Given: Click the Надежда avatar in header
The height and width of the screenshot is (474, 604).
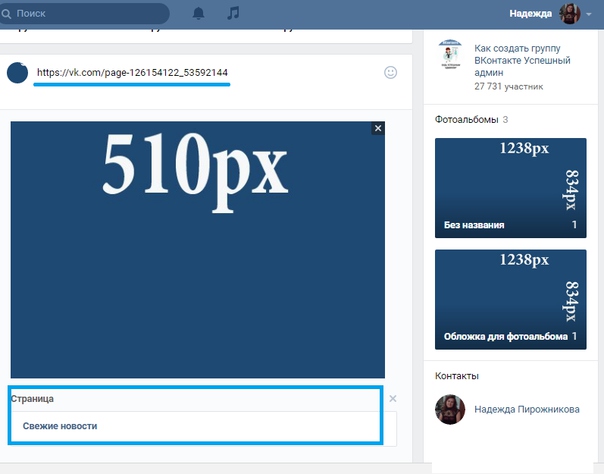Looking at the screenshot, I should [x=570, y=14].
